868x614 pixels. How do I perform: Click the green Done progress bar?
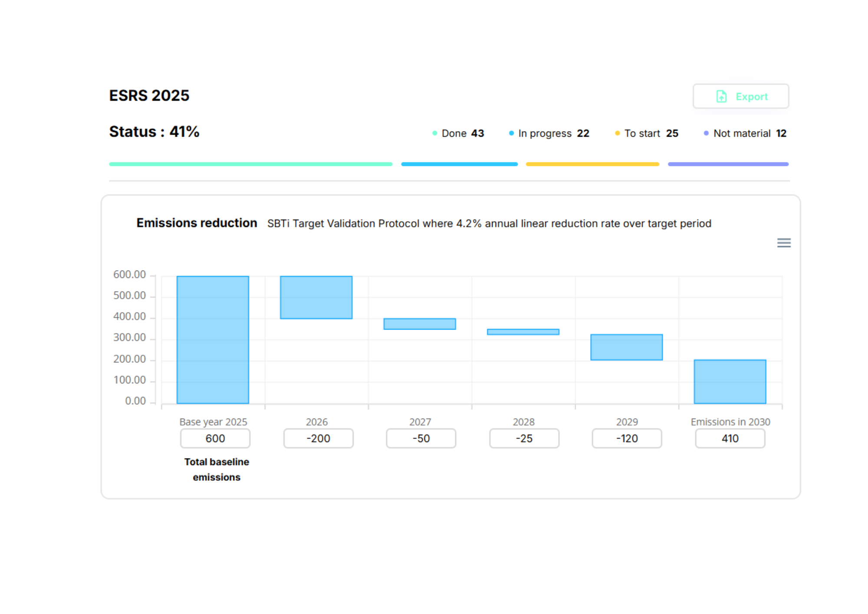(x=250, y=164)
